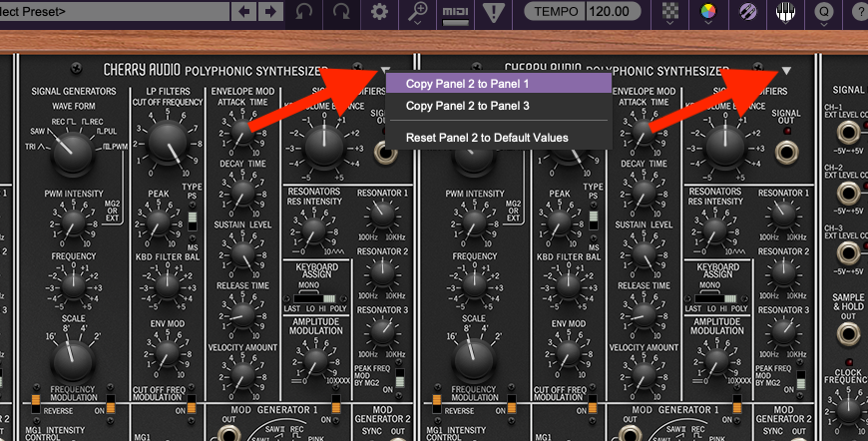Open the color wheel icon
The width and height of the screenshot is (868, 441).
[x=708, y=12]
